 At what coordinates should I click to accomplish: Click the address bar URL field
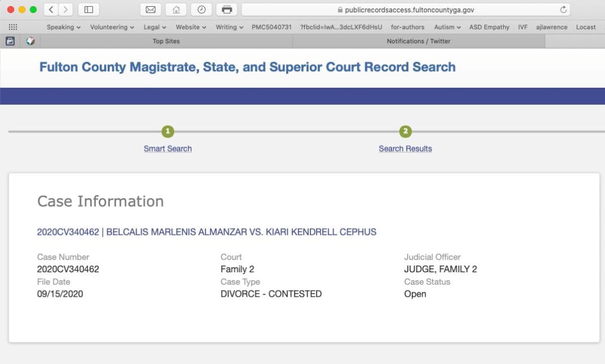(405, 10)
